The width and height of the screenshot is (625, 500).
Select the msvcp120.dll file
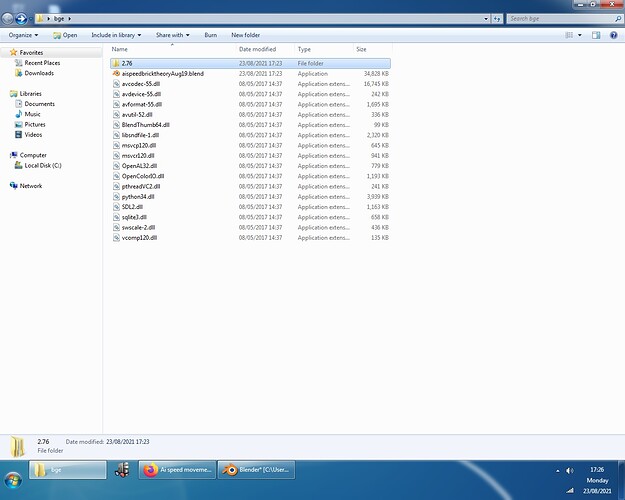[x=250, y=146]
